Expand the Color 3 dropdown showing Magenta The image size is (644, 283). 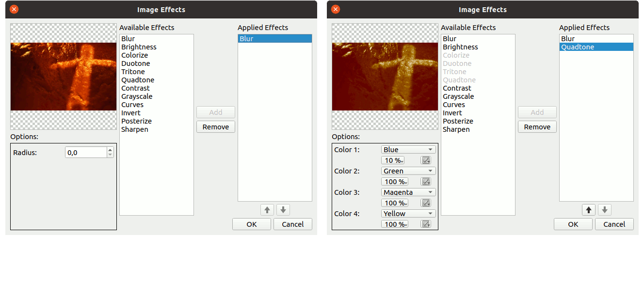[408, 192]
